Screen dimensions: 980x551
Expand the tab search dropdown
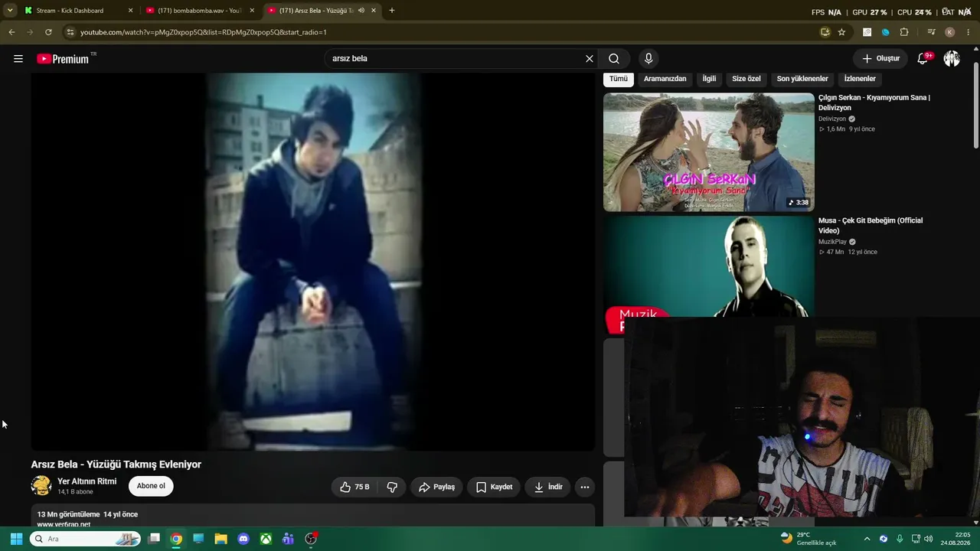coord(10,11)
